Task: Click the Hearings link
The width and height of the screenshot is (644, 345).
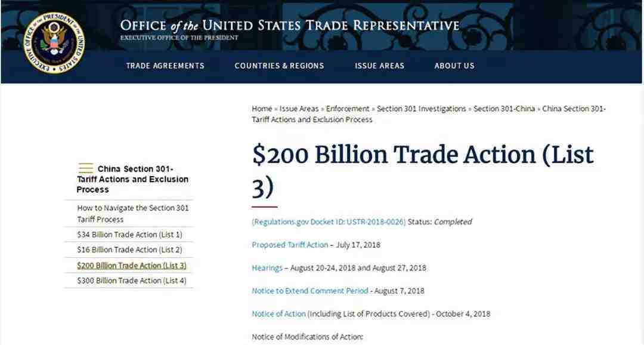Action: [267, 267]
